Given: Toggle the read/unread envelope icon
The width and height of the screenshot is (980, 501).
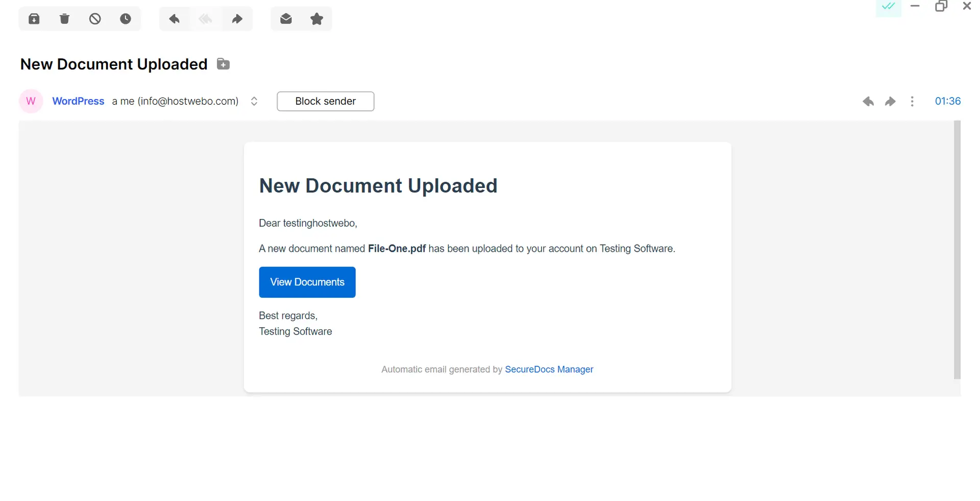Looking at the screenshot, I should coord(286,19).
